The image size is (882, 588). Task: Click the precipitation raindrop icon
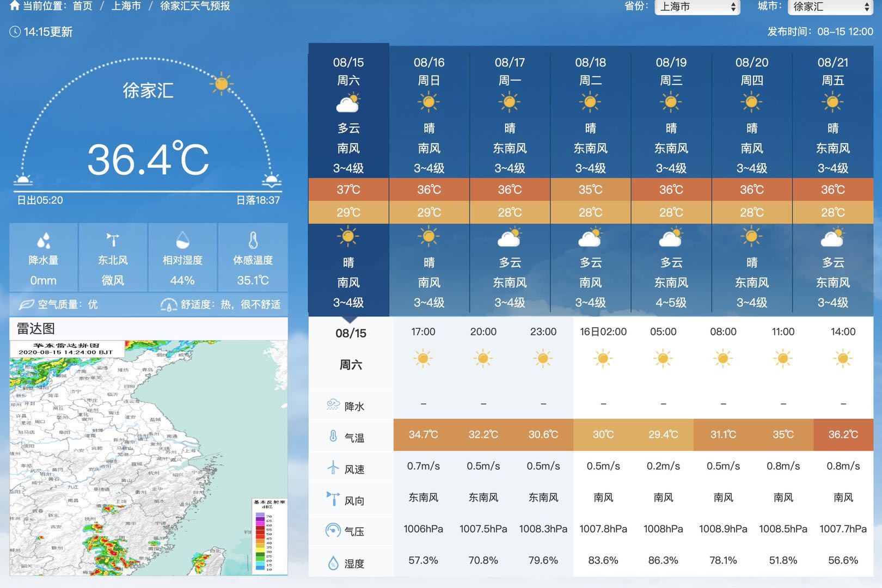(x=44, y=240)
